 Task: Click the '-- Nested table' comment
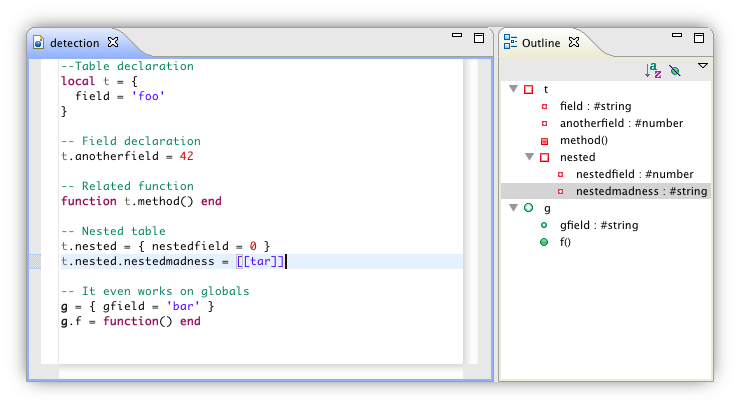[x=113, y=231]
